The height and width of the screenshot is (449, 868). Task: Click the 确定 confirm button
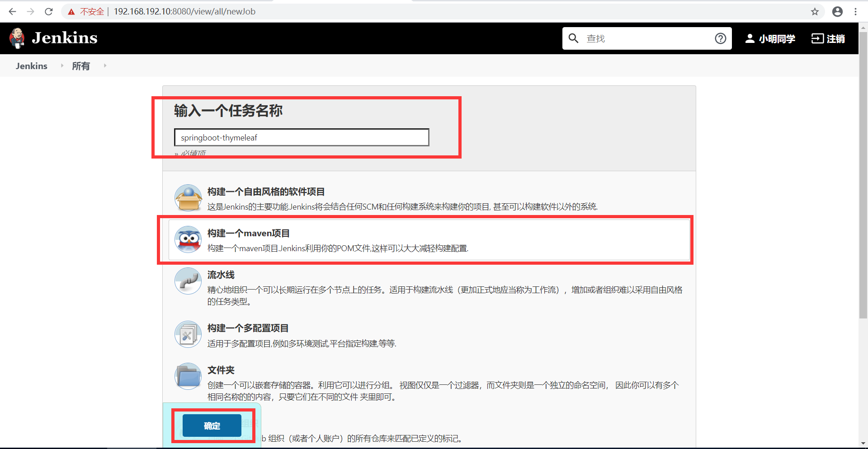[x=212, y=426]
